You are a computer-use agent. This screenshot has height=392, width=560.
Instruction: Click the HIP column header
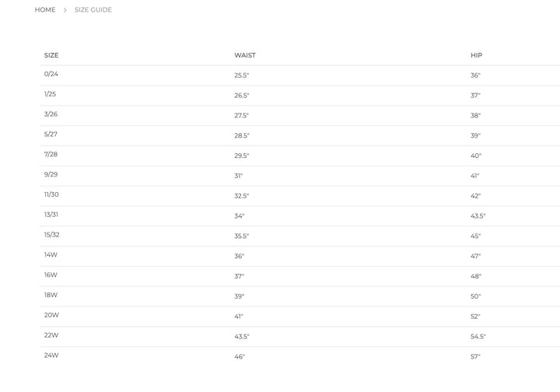pyautogui.click(x=476, y=55)
